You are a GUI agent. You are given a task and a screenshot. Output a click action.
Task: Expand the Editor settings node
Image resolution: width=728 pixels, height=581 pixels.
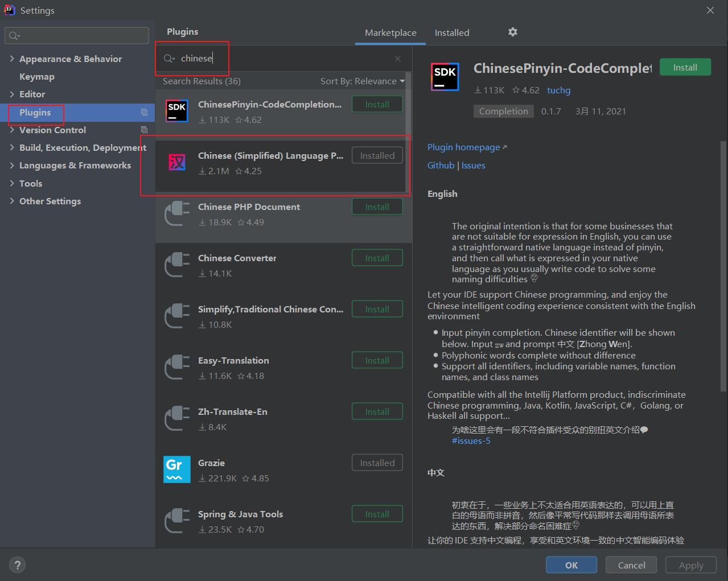tap(12, 94)
